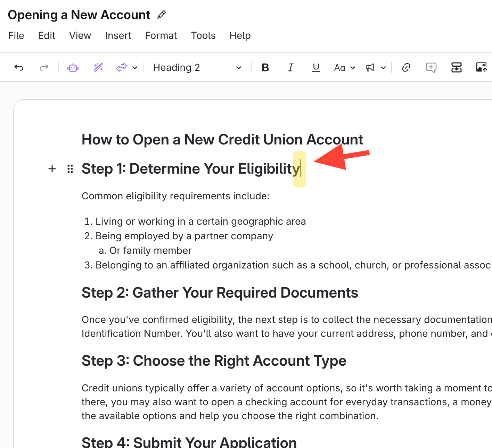Click the drag handle beside Step 1 heading
This screenshot has width=492, height=448.
70,169
